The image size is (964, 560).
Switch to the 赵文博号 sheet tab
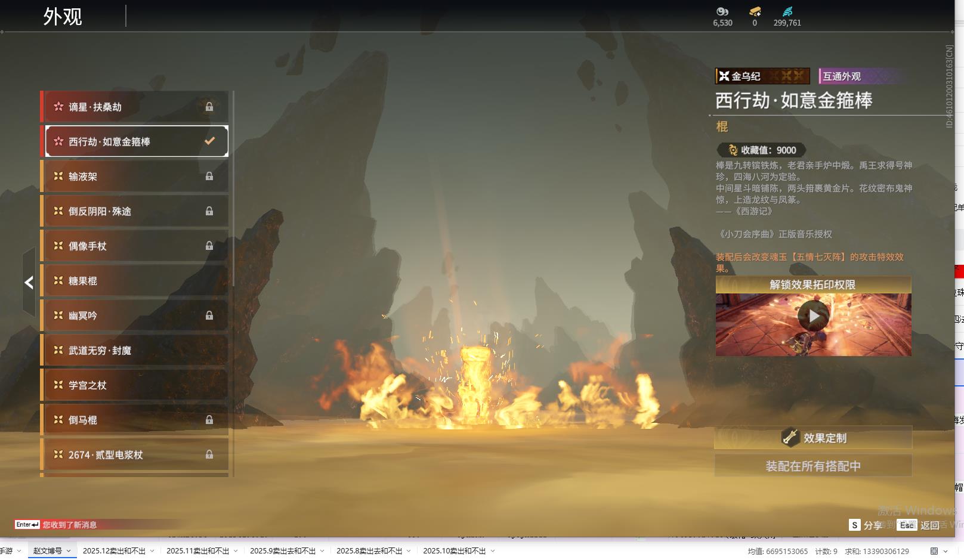pos(48,551)
